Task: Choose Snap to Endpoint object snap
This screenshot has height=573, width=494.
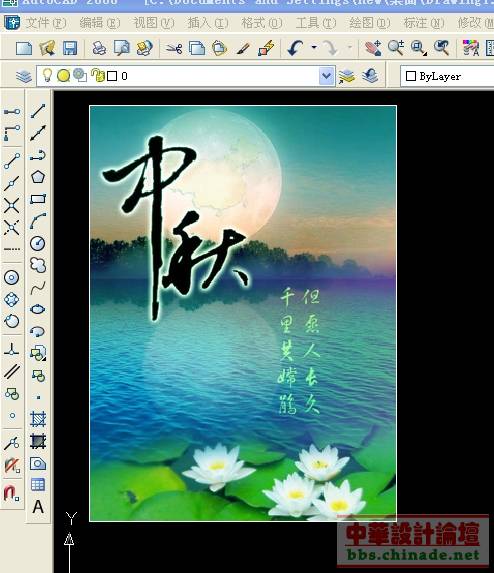Action: tap(12, 161)
